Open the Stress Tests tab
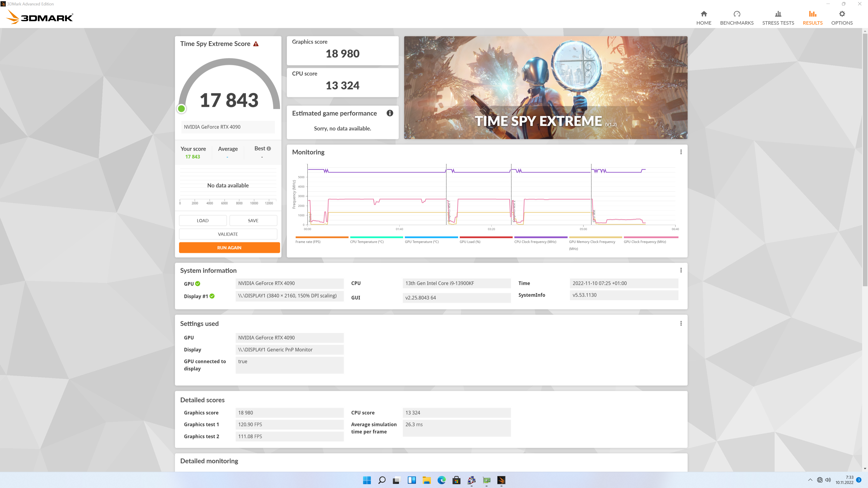 778,18
